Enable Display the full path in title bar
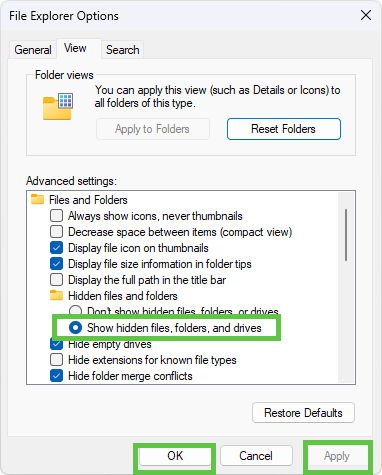The width and height of the screenshot is (382, 475). [x=56, y=280]
